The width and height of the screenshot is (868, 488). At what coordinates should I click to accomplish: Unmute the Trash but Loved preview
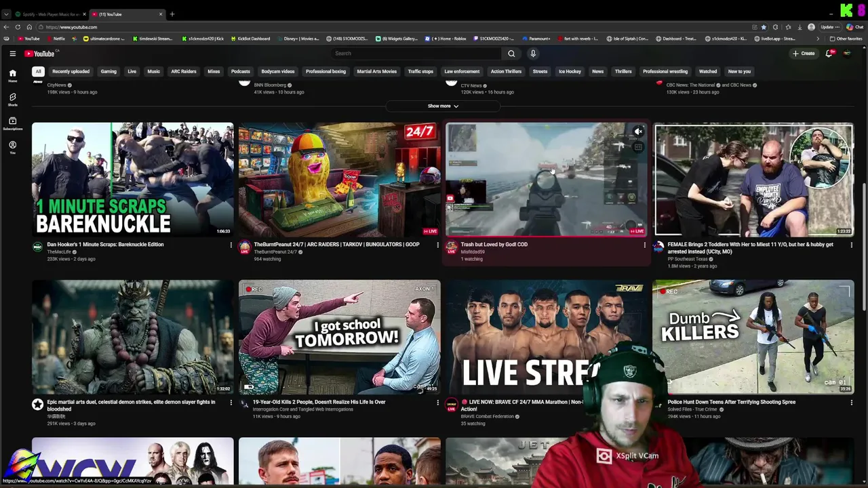click(x=638, y=131)
